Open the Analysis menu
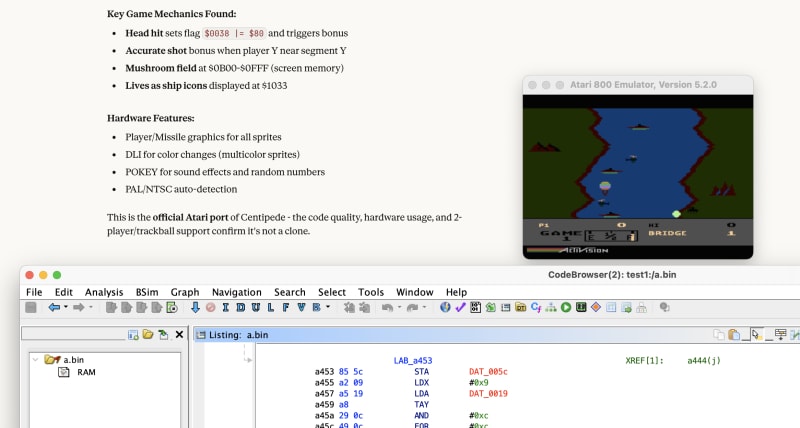 (104, 291)
